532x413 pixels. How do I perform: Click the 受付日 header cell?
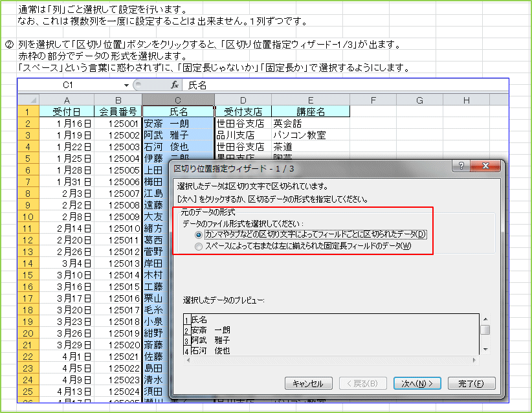coord(67,111)
